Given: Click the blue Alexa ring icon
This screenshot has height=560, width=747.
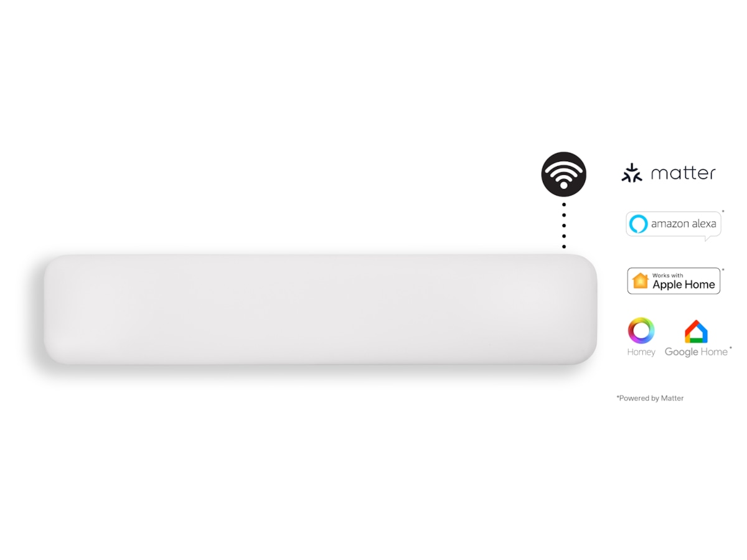Looking at the screenshot, I should point(639,224).
